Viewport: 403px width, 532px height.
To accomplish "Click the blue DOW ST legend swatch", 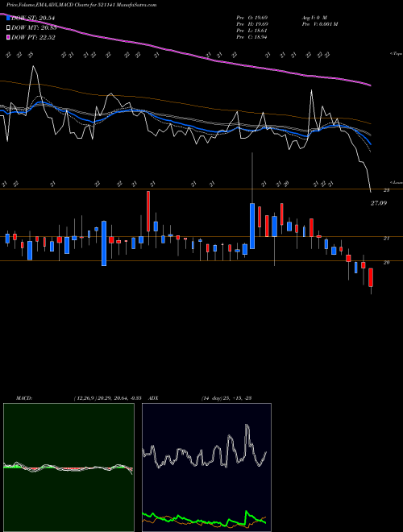I will (x=8, y=18).
